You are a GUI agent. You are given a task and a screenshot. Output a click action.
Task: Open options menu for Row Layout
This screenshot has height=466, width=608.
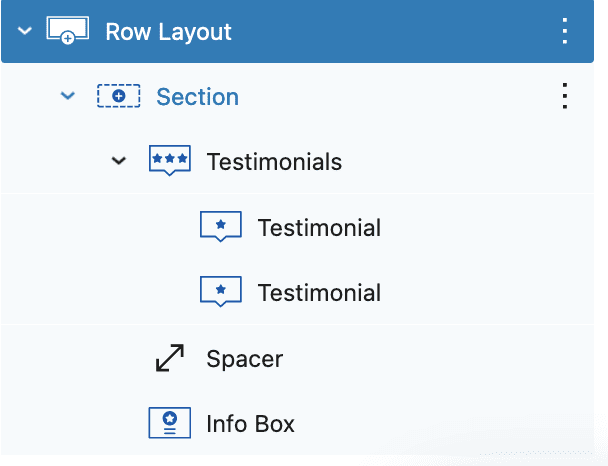click(565, 31)
